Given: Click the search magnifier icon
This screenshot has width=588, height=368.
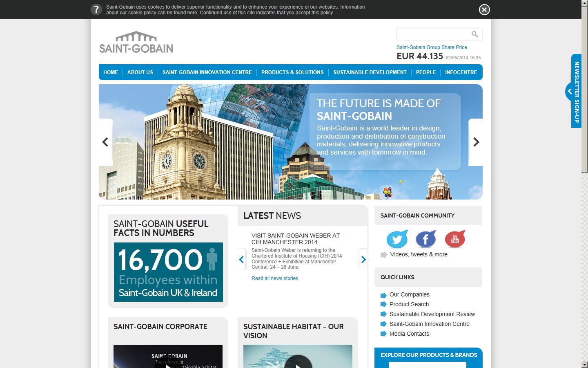Looking at the screenshot, I should point(474,34).
